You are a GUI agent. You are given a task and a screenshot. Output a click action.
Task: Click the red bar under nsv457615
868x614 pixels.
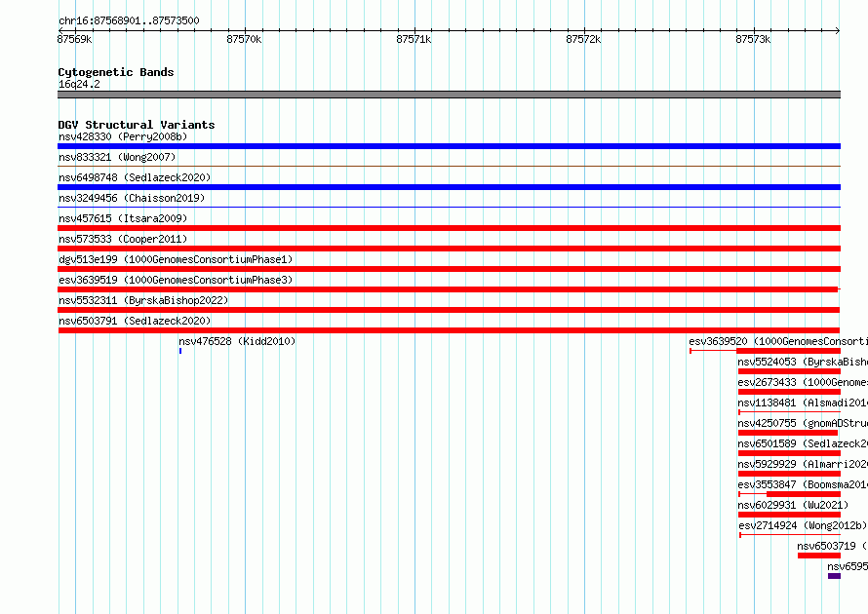449,228
